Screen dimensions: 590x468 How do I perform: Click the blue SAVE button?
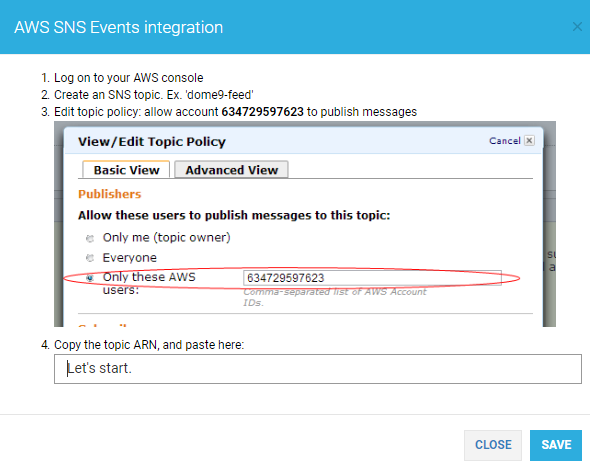point(556,445)
